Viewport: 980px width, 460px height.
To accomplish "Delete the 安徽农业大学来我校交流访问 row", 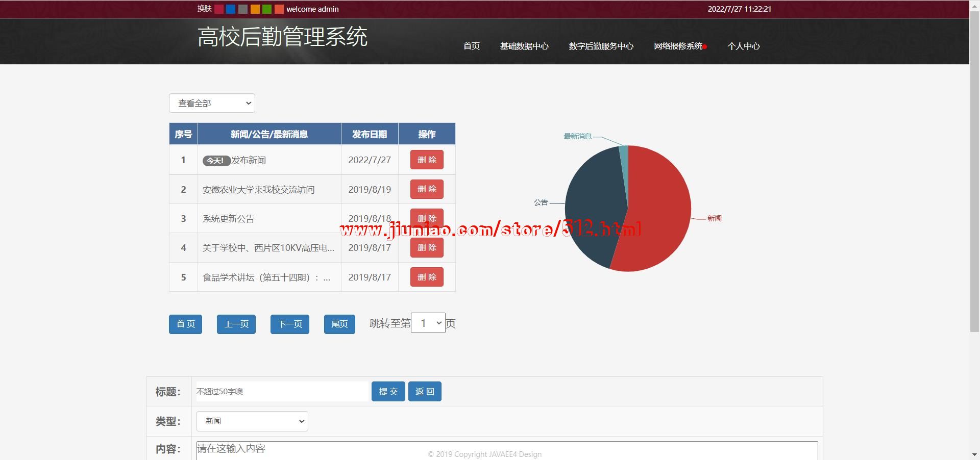I will coord(427,189).
